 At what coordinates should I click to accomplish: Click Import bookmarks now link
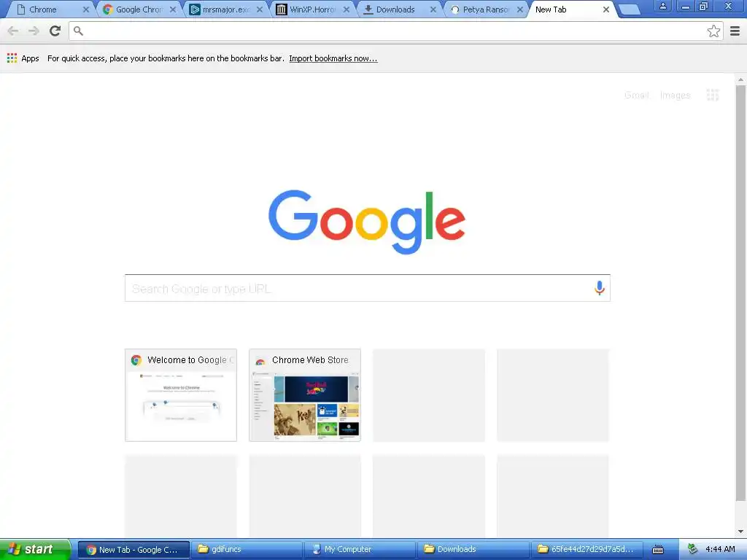tap(333, 58)
